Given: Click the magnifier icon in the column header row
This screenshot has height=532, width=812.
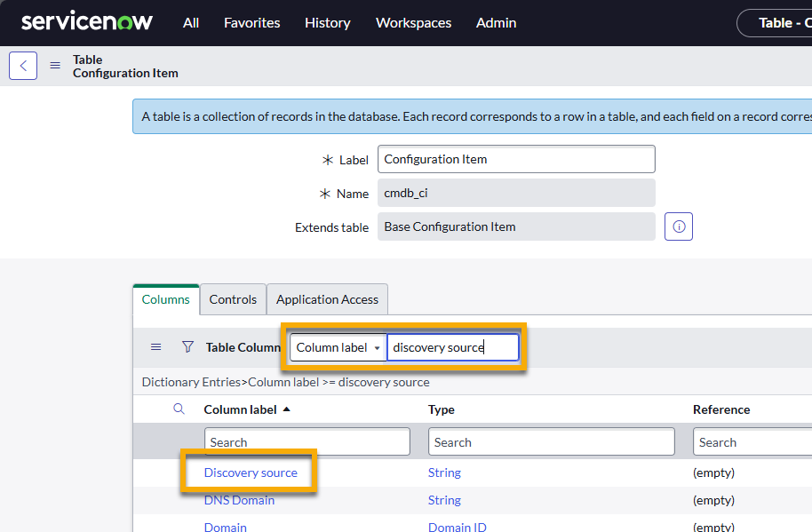Looking at the screenshot, I should tap(179, 409).
